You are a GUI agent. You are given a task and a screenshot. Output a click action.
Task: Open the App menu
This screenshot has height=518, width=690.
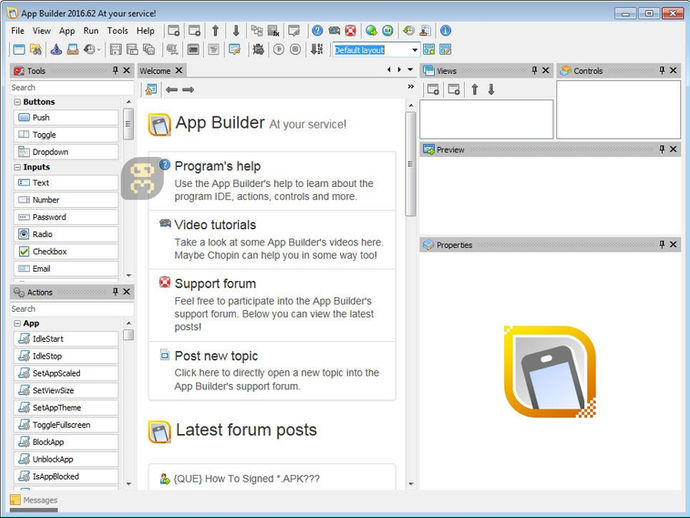[x=67, y=31]
